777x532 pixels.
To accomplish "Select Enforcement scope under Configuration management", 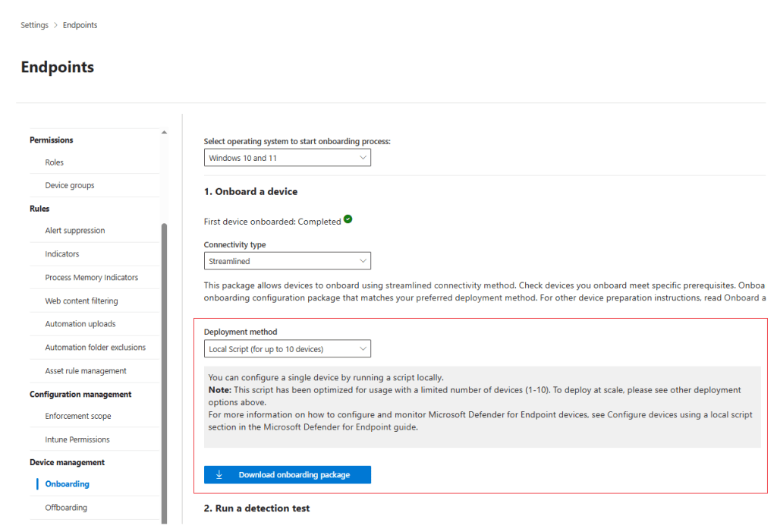I will pyautogui.click(x=79, y=416).
